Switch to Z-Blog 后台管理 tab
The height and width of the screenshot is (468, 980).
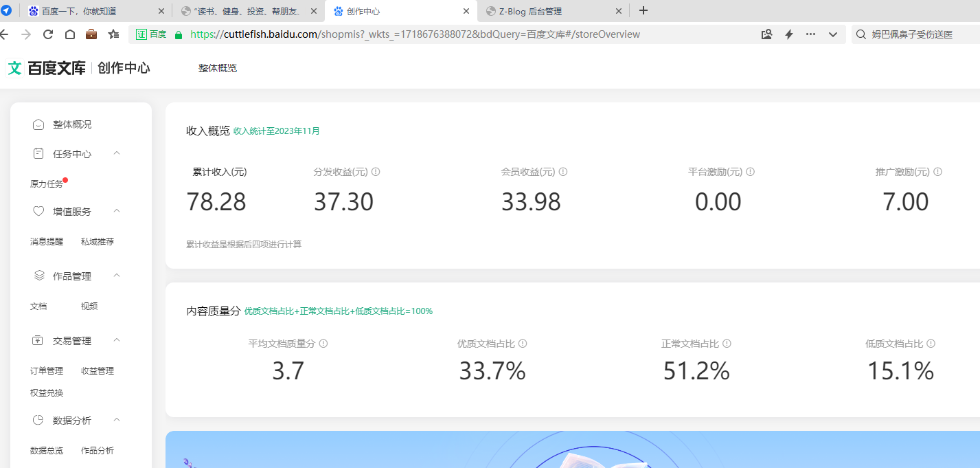[x=554, y=11]
